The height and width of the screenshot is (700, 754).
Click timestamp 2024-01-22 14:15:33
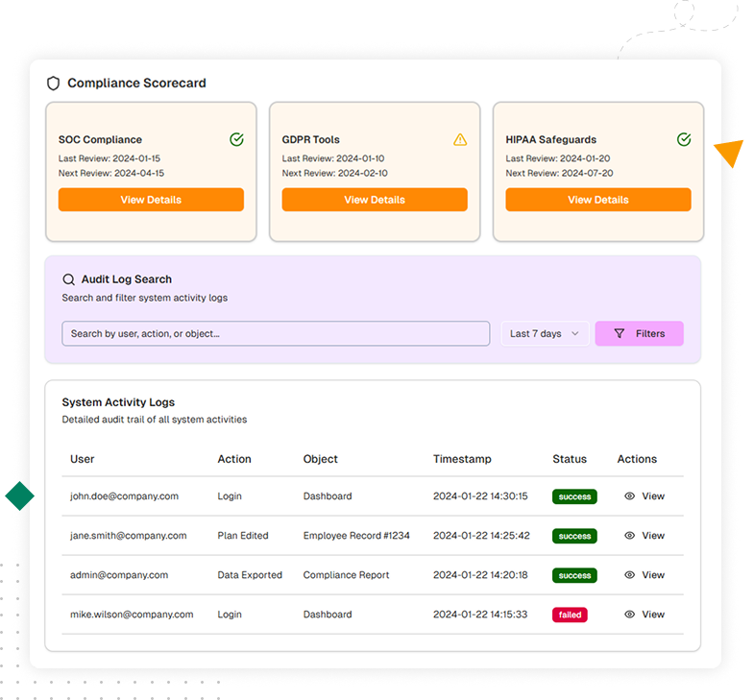click(480, 615)
